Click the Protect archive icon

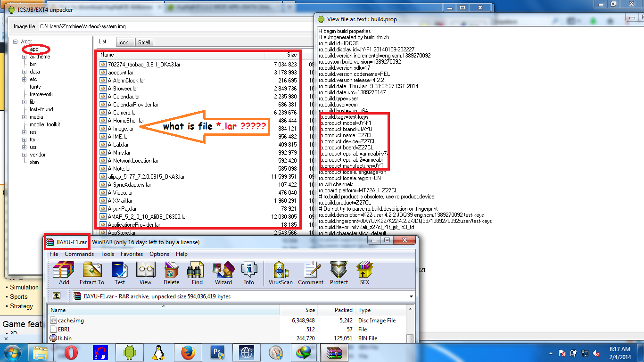[x=339, y=273]
